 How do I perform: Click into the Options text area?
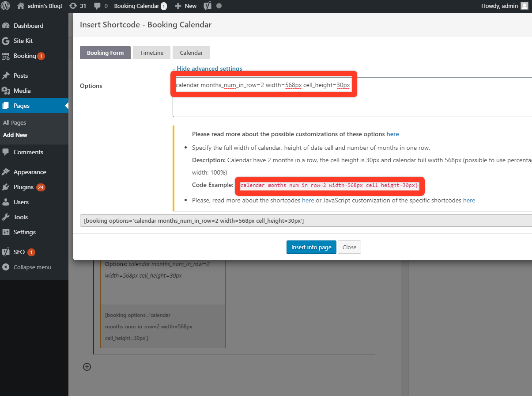(352, 97)
